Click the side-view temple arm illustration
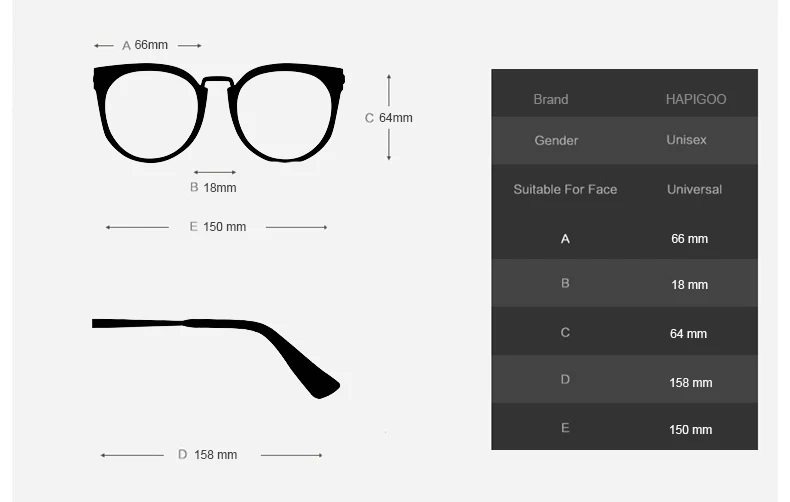 [216, 358]
